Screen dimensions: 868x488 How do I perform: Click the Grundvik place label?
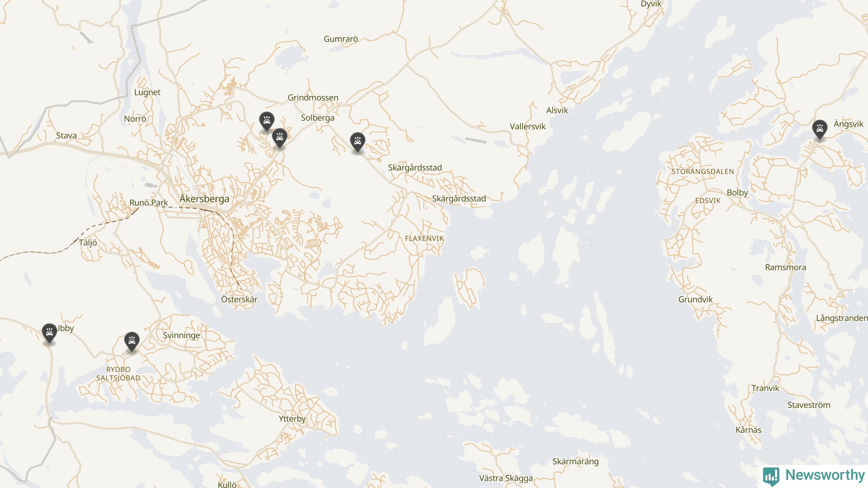coord(695,299)
